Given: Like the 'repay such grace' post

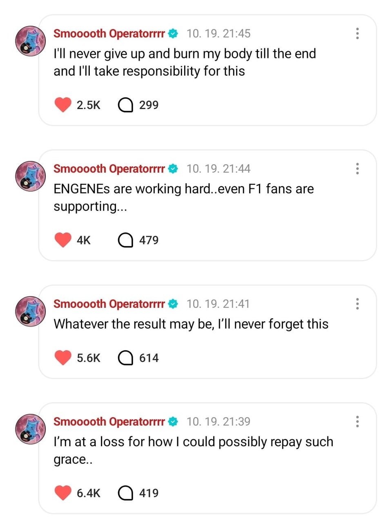Looking at the screenshot, I should point(63,493).
